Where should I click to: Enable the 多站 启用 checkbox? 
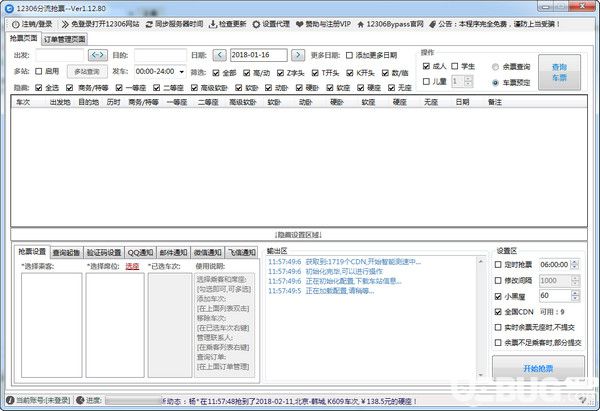[39, 71]
